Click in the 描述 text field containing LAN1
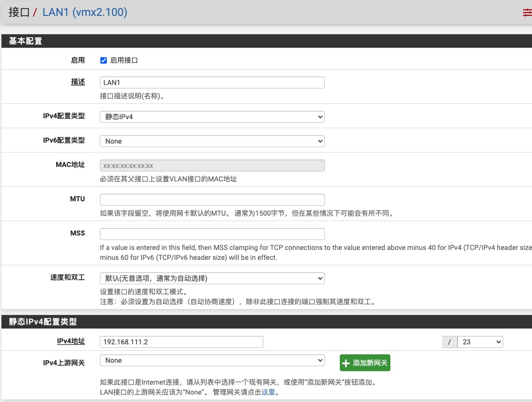The height and width of the screenshot is (402, 532). click(212, 82)
